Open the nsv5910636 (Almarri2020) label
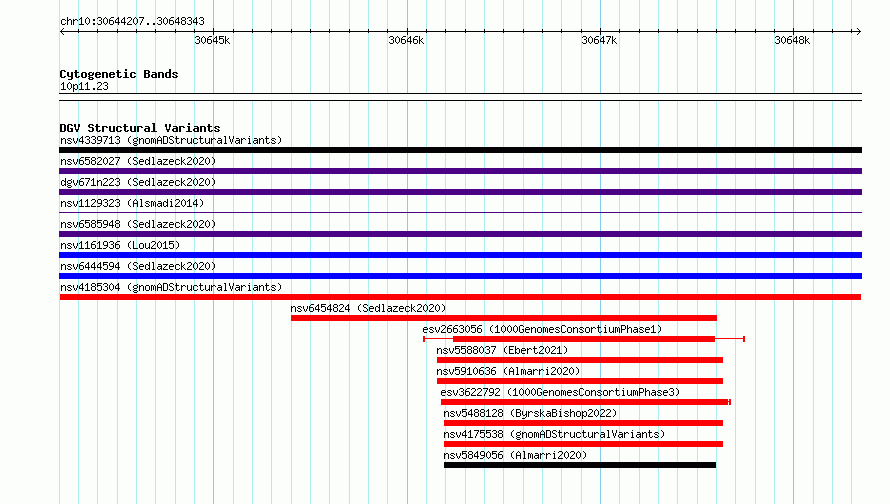Viewport: 890px width, 504px height. (x=508, y=371)
